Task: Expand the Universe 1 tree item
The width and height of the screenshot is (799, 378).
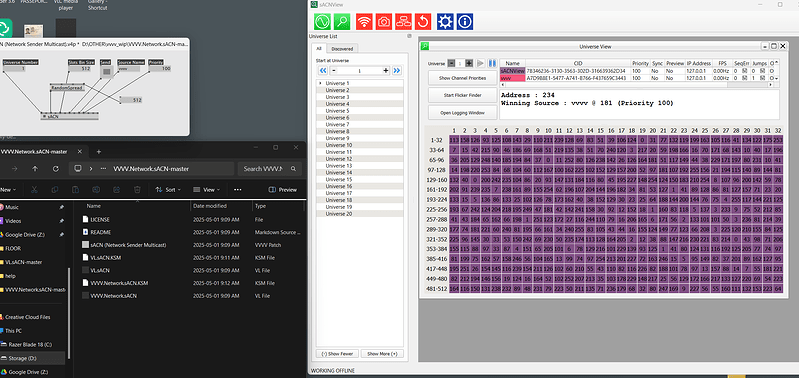Action: click(321, 83)
